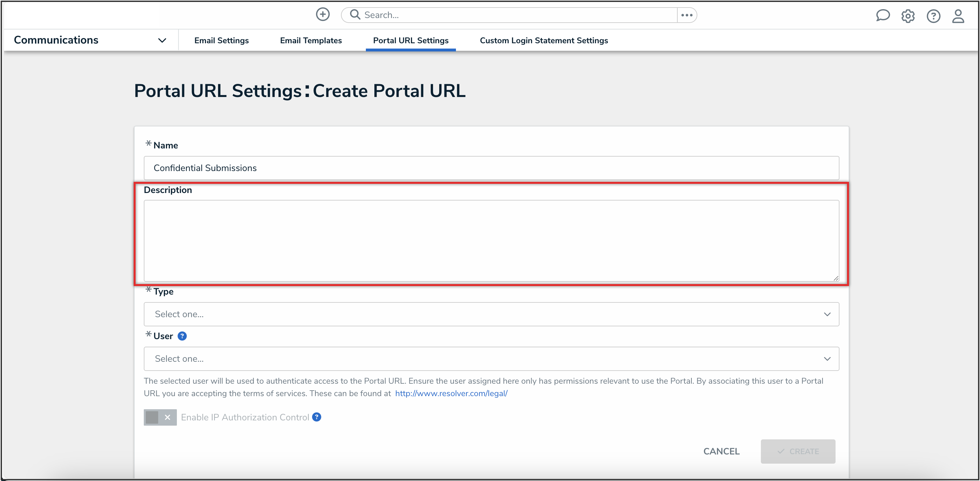Click the User field help icon
The width and height of the screenshot is (980, 481).
click(x=182, y=336)
